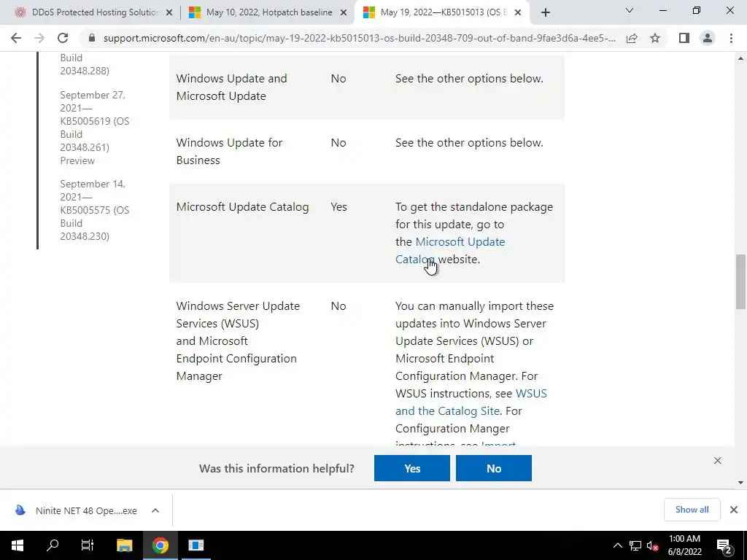The width and height of the screenshot is (747, 560).
Task: Open a new browser tab
Action: [x=546, y=12]
